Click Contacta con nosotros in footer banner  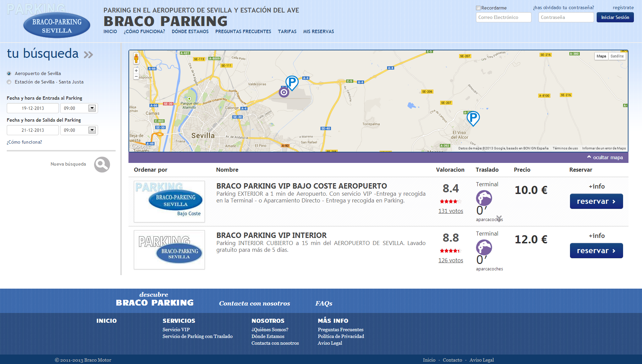(x=255, y=303)
